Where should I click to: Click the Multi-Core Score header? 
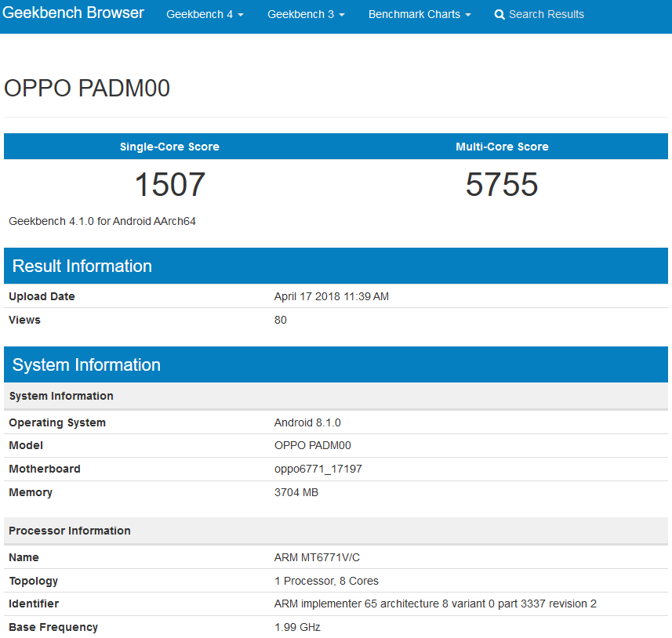(502, 147)
